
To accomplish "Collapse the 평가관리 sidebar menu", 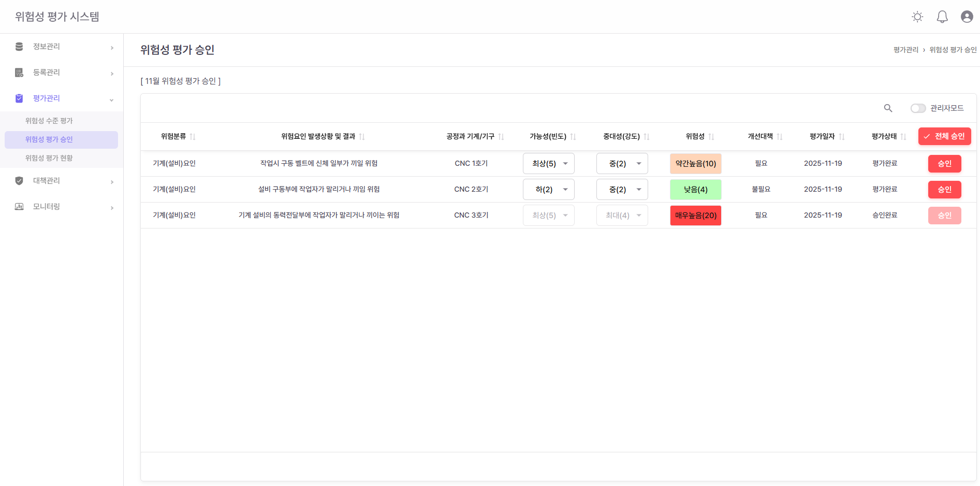I will 111,99.
